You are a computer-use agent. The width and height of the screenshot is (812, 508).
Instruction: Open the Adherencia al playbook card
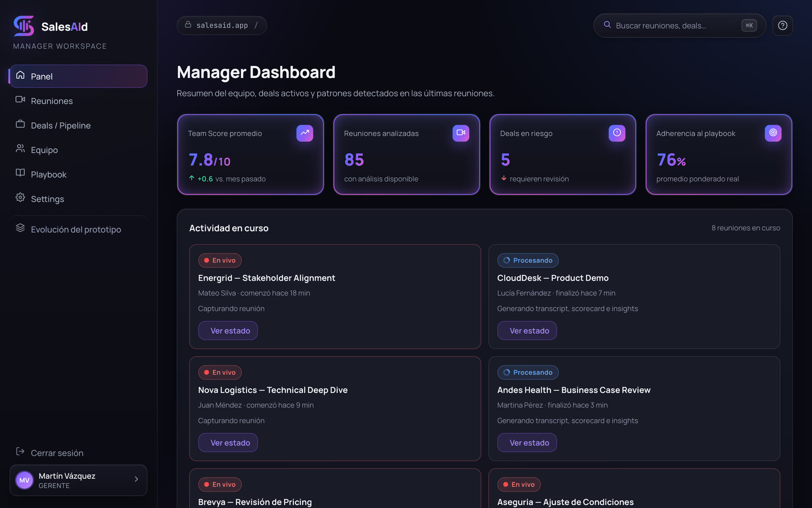tap(719, 154)
